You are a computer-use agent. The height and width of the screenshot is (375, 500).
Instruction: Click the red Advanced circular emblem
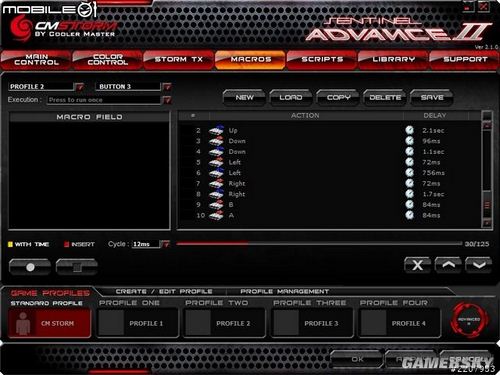pos(469,320)
